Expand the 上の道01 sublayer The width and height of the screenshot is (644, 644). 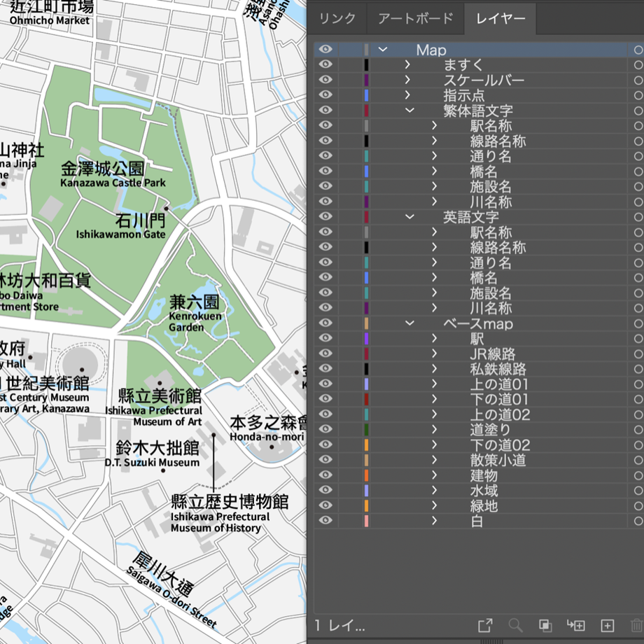pyautogui.click(x=435, y=384)
